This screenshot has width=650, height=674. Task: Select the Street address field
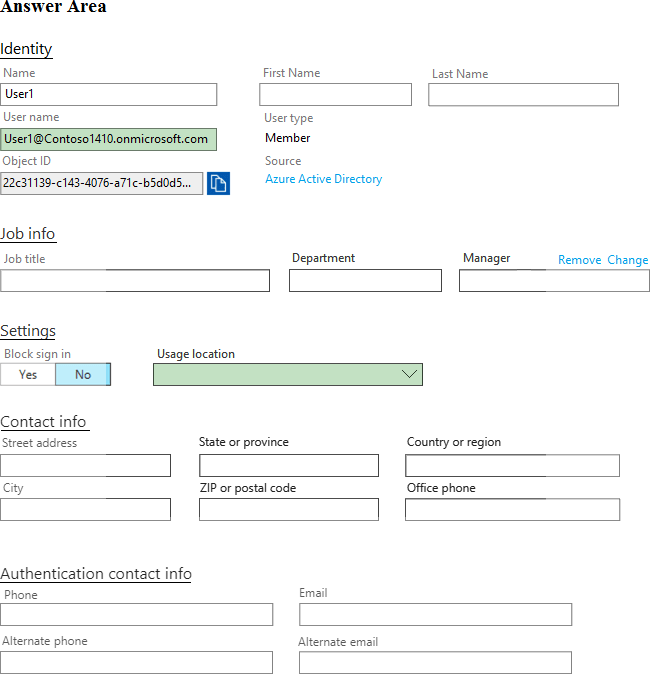(x=85, y=465)
